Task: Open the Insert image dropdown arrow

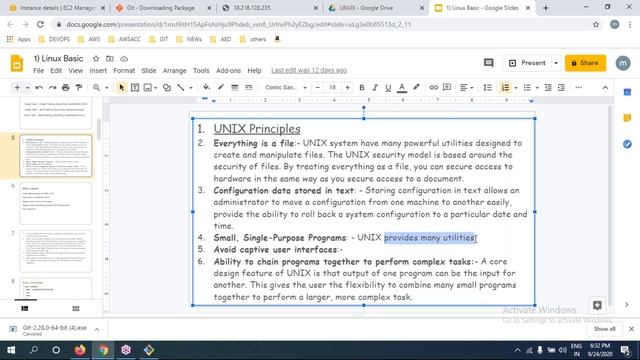Action: pos(156,88)
